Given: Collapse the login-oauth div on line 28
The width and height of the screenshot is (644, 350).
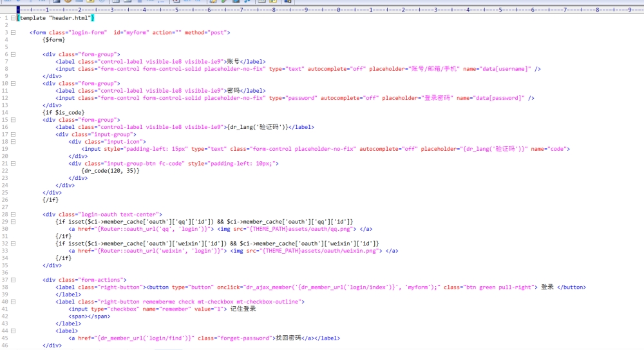Looking at the screenshot, I should click(x=13, y=215).
